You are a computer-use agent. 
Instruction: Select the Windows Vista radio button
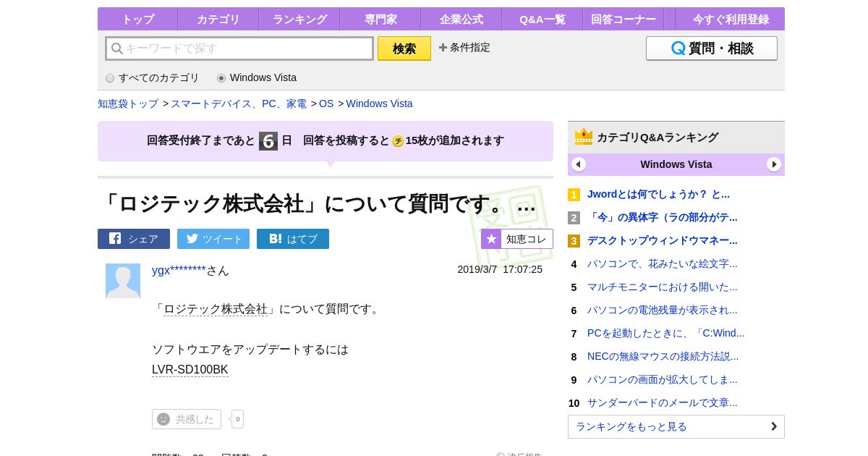point(221,78)
